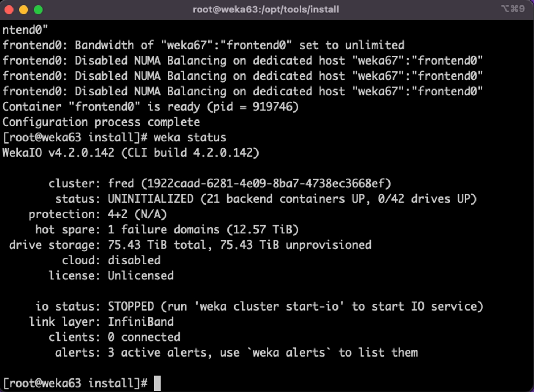The width and height of the screenshot is (534, 392).
Task: Click the terminal cursor block at the prompt
Action: [x=157, y=383]
